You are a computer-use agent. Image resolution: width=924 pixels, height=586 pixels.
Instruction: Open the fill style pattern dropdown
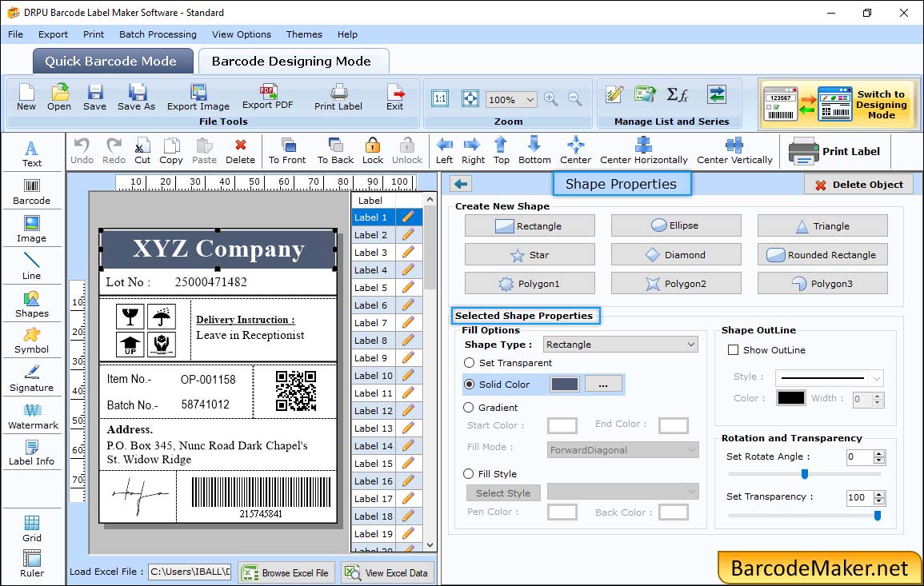click(x=622, y=491)
